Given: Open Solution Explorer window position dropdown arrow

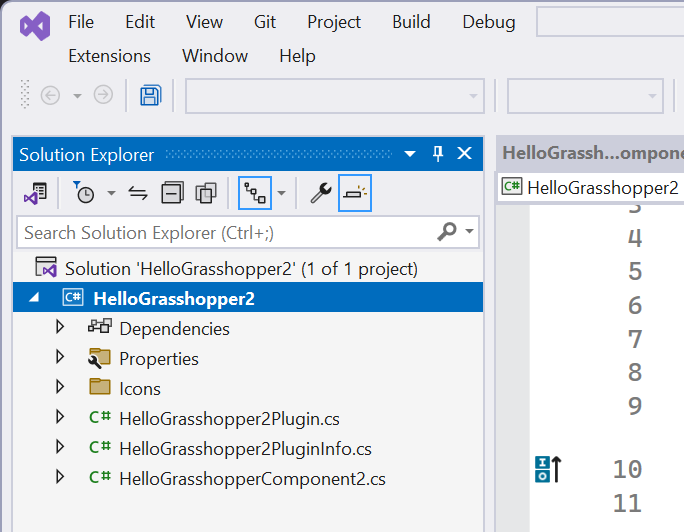Looking at the screenshot, I should [410, 154].
